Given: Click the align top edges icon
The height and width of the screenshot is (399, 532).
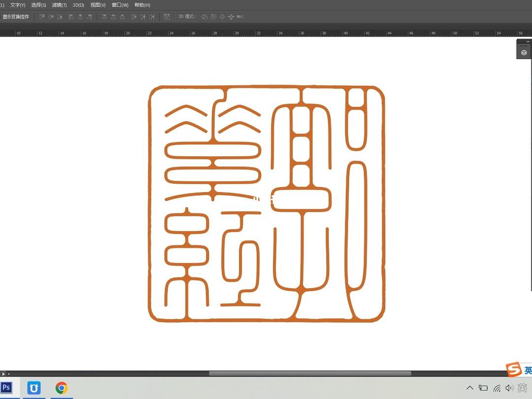Looking at the screenshot, I should [x=42, y=17].
